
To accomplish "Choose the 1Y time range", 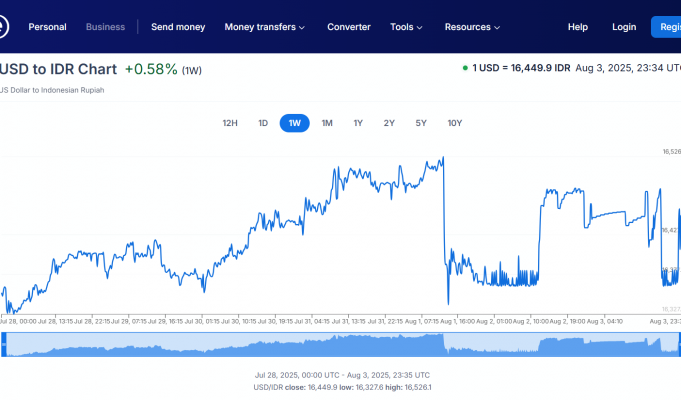I will click(358, 123).
